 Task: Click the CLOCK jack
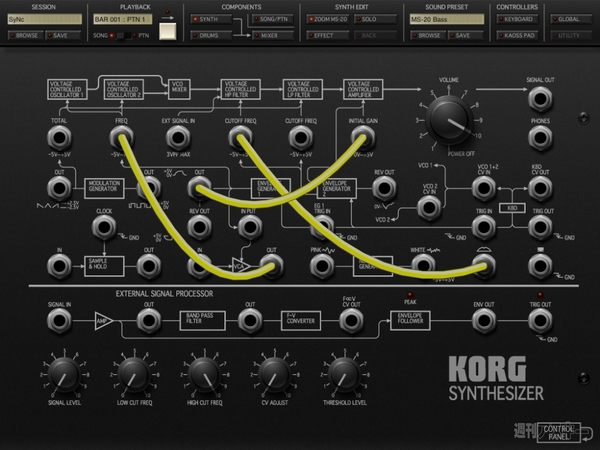104,227
